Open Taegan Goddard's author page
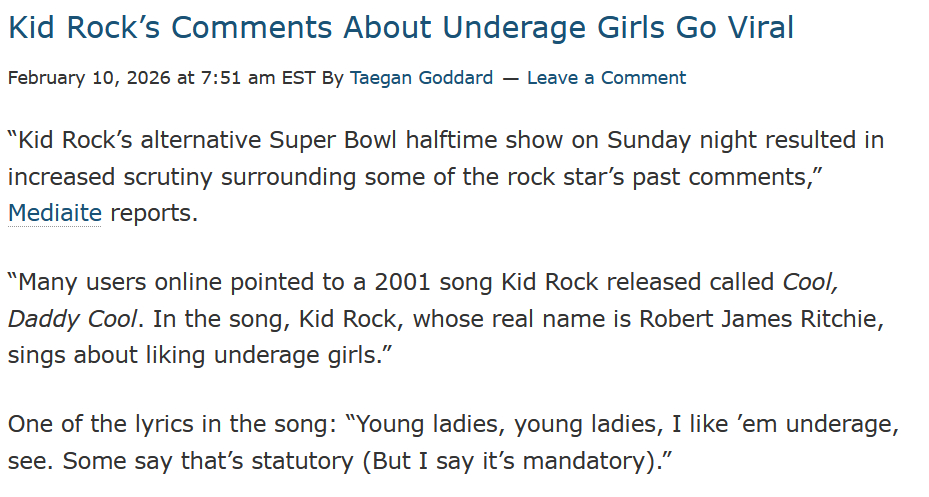 [x=421, y=78]
